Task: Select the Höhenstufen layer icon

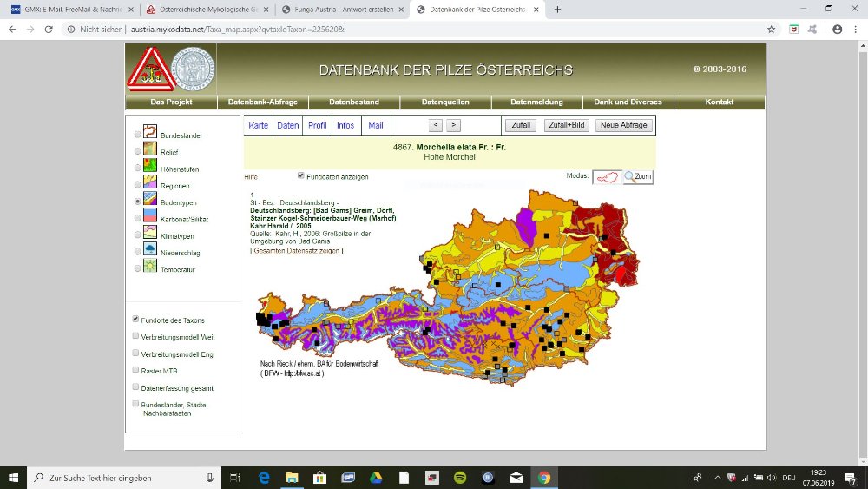Action: click(x=150, y=167)
